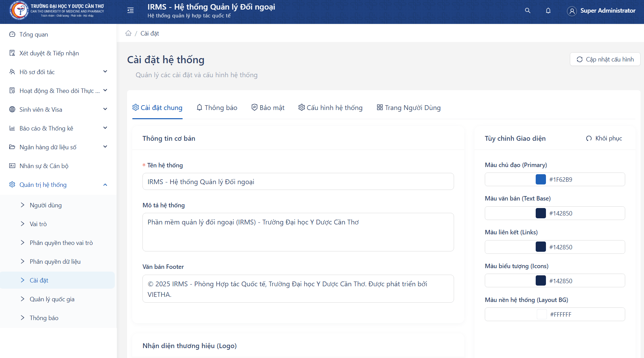Click the home icon in breadcrumb
Viewport: 644px width, 358px height.
(128, 33)
